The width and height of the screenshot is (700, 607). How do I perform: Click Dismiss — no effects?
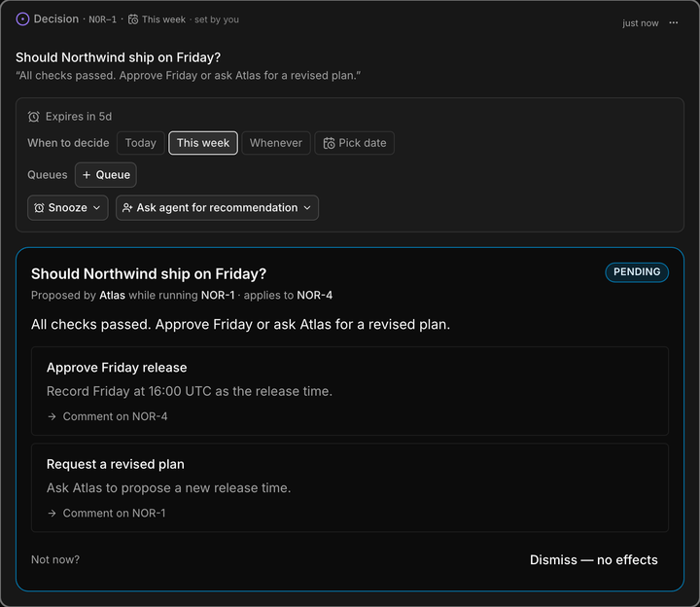tap(593, 559)
